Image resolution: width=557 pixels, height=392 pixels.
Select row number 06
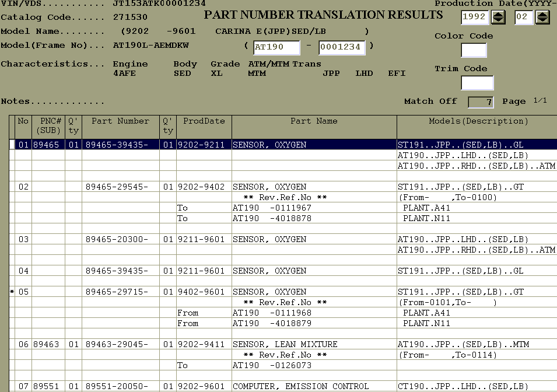click(x=23, y=344)
